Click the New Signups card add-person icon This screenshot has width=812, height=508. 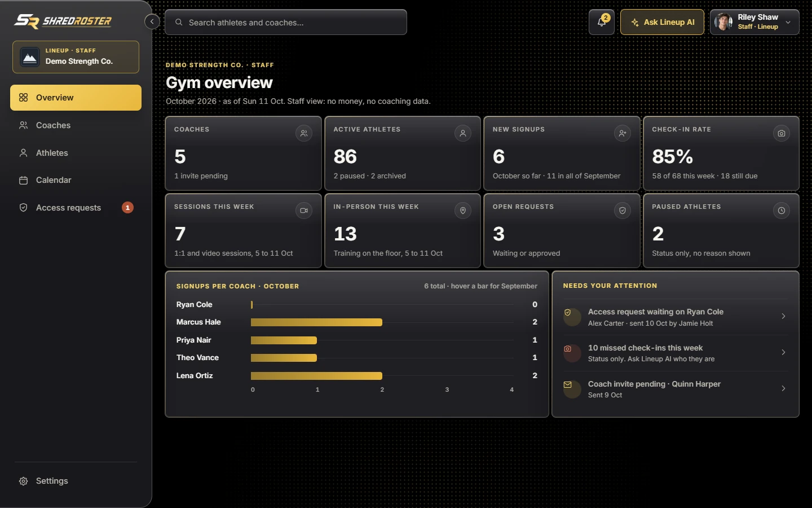[623, 133]
